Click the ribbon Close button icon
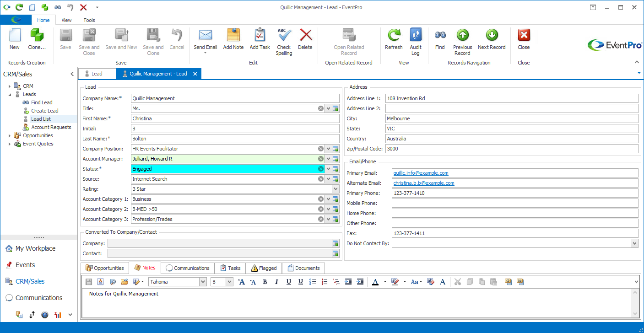The image size is (644, 333). pyautogui.click(x=524, y=35)
